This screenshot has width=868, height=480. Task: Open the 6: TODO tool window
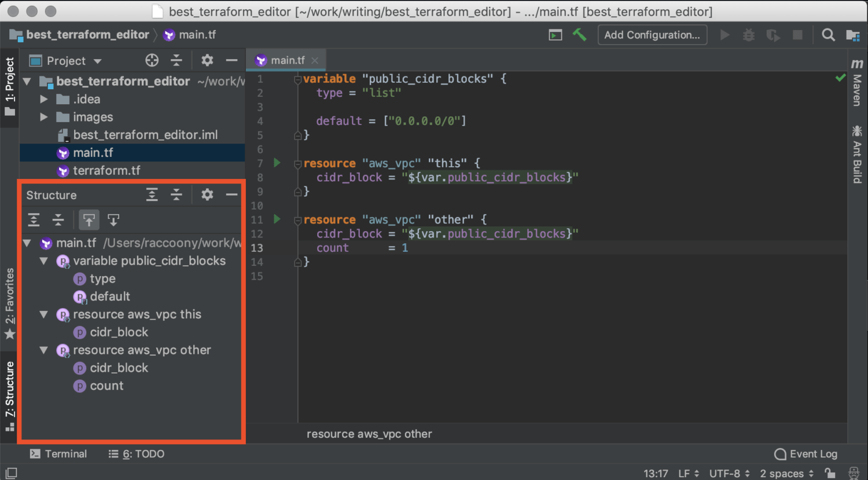tap(137, 454)
